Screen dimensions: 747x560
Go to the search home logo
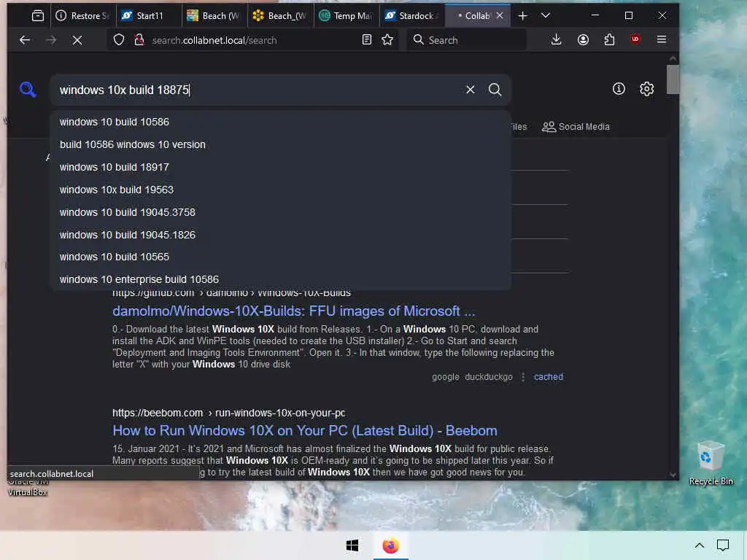[x=28, y=89]
